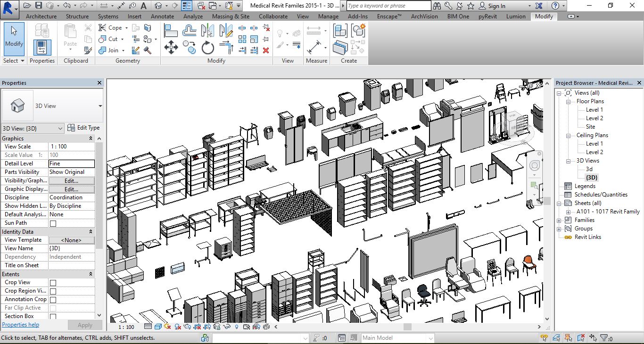Click the Save icon in quick access toolbar
644x344 pixels.
pos(39,6)
